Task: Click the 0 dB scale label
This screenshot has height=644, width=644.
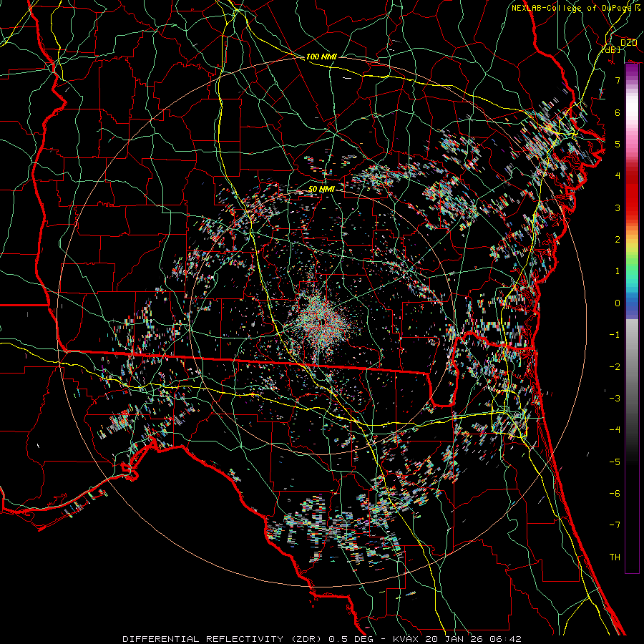Action: coord(618,303)
